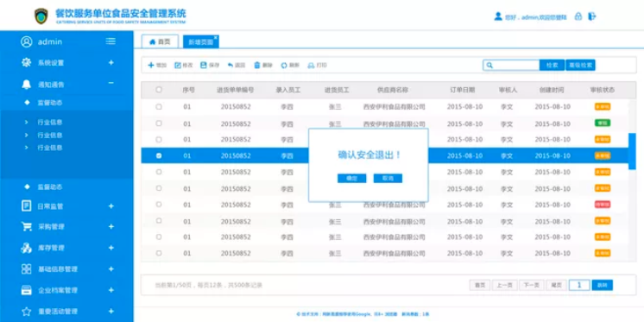The image size is (644, 322).
Task: Expand 企业档案管理 with its plus sign
Action: click(x=110, y=290)
